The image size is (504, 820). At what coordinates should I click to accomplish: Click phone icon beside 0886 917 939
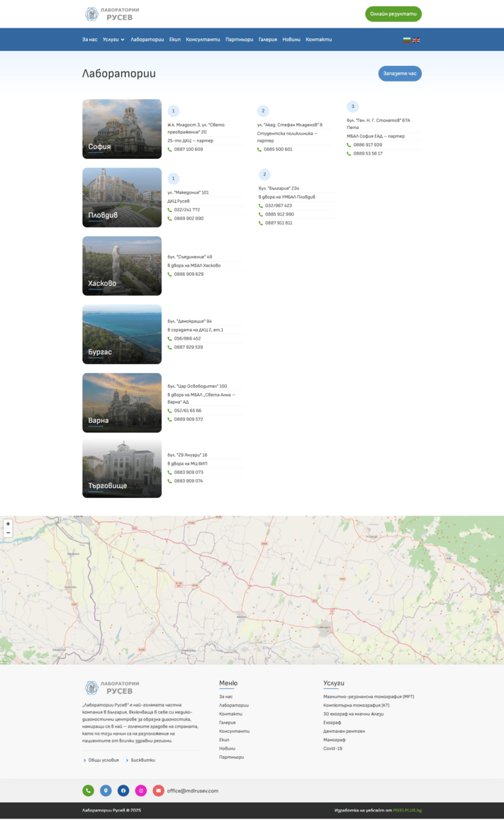coord(349,145)
